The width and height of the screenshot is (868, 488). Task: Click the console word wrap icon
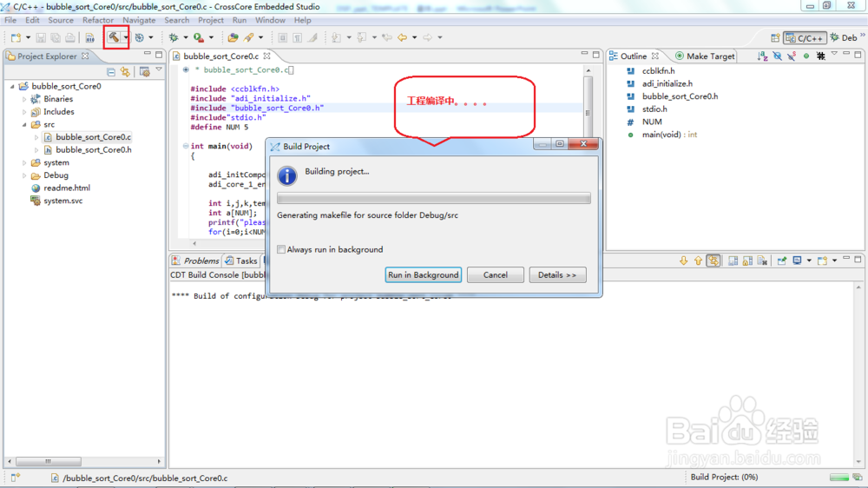click(x=733, y=260)
